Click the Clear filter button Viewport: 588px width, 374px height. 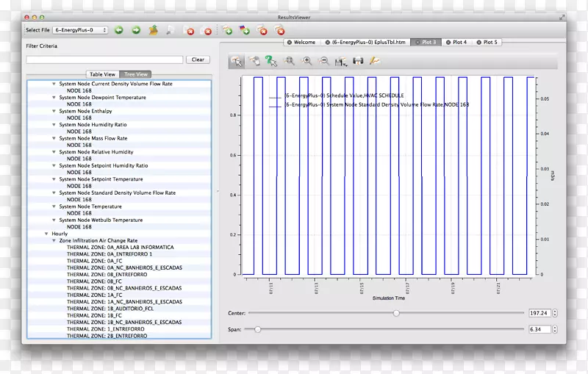coord(198,60)
